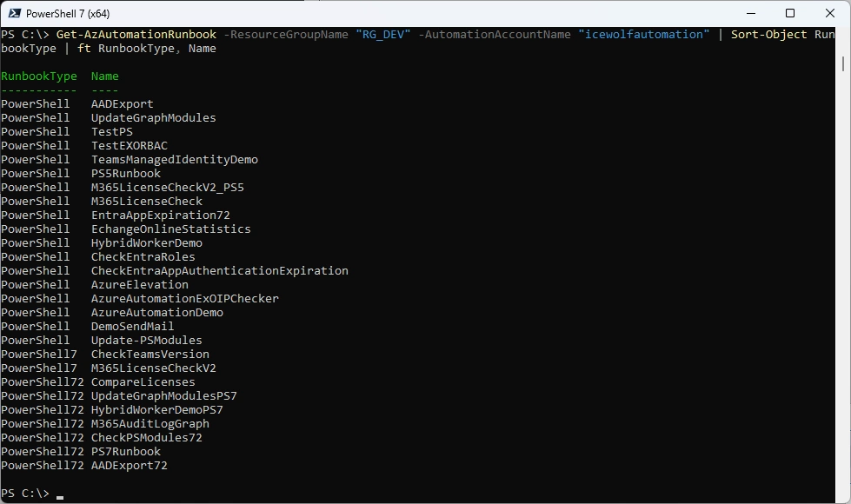Click the AzureAutomationDemo runbook name

point(156,313)
